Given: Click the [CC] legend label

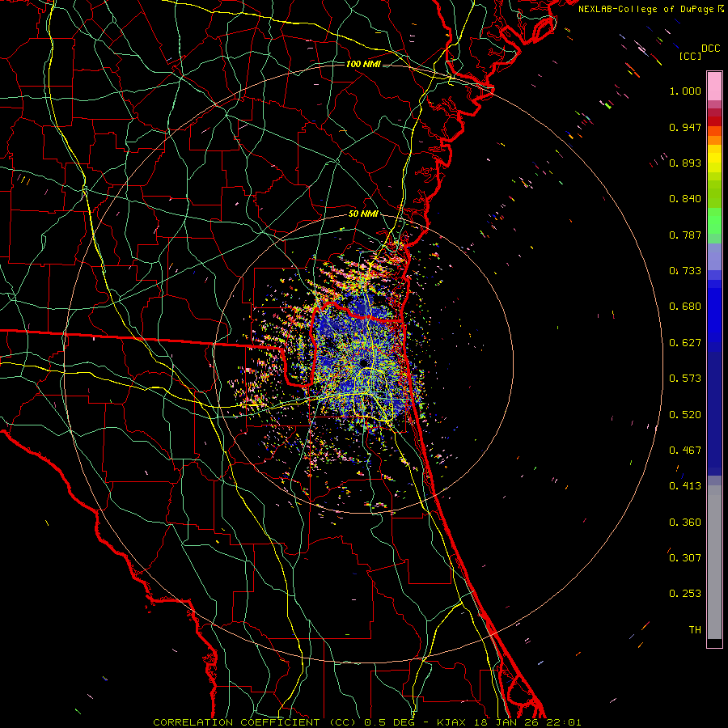Looking at the screenshot, I should [x=691, y=56].
